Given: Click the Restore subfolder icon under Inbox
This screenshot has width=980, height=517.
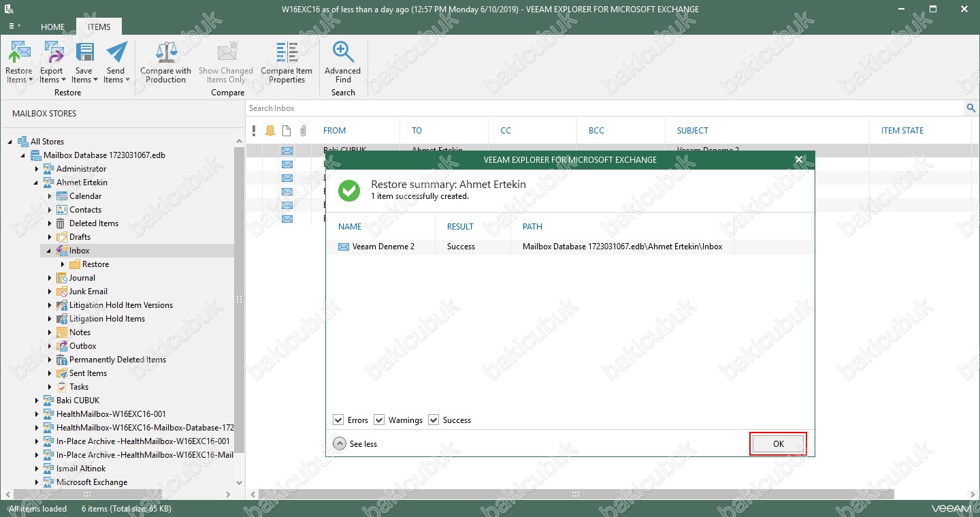Looking at the screenshot, I should point(75,264).
